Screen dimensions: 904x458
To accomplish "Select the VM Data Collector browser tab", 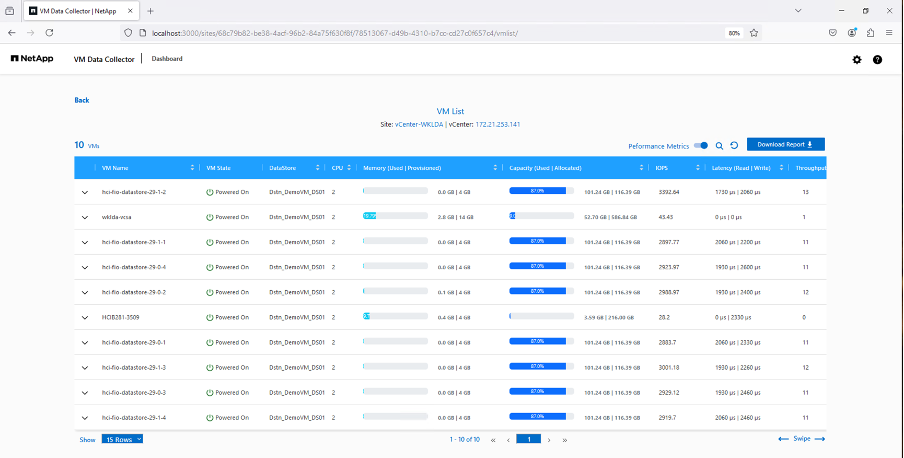I will [x=75, y=10].
